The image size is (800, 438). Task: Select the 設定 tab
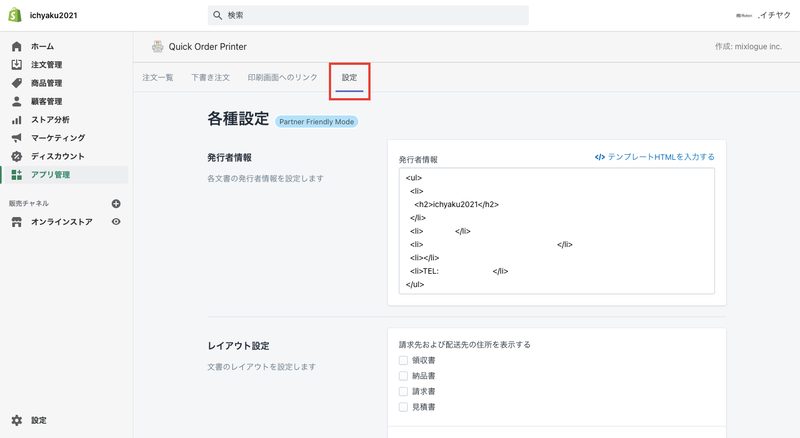click(x=349, y=78)
